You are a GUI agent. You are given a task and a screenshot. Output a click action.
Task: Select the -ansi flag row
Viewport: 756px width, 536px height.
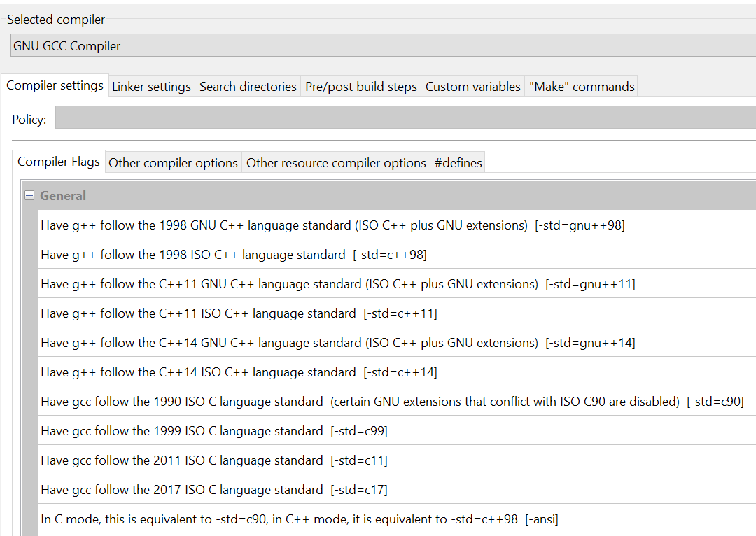[x=397, y=519]
